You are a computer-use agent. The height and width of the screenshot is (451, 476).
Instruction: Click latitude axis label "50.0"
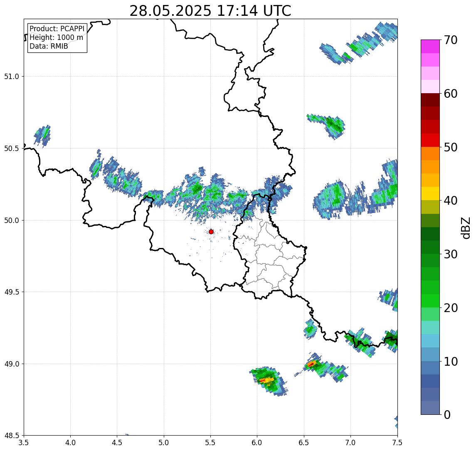[x=12, y=221]
